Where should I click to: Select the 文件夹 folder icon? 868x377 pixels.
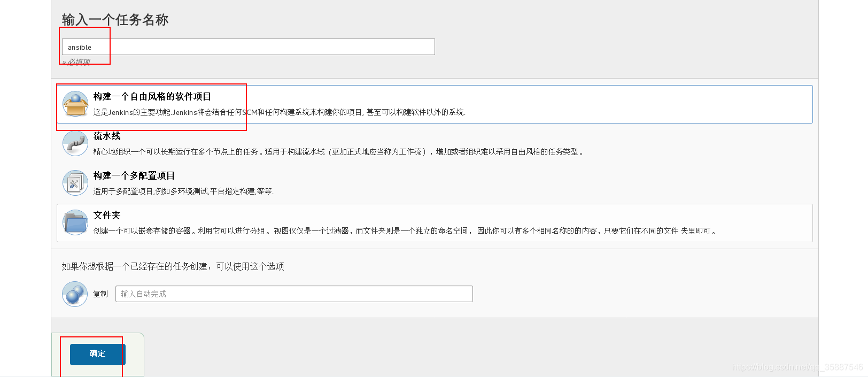tap(75, 222)
